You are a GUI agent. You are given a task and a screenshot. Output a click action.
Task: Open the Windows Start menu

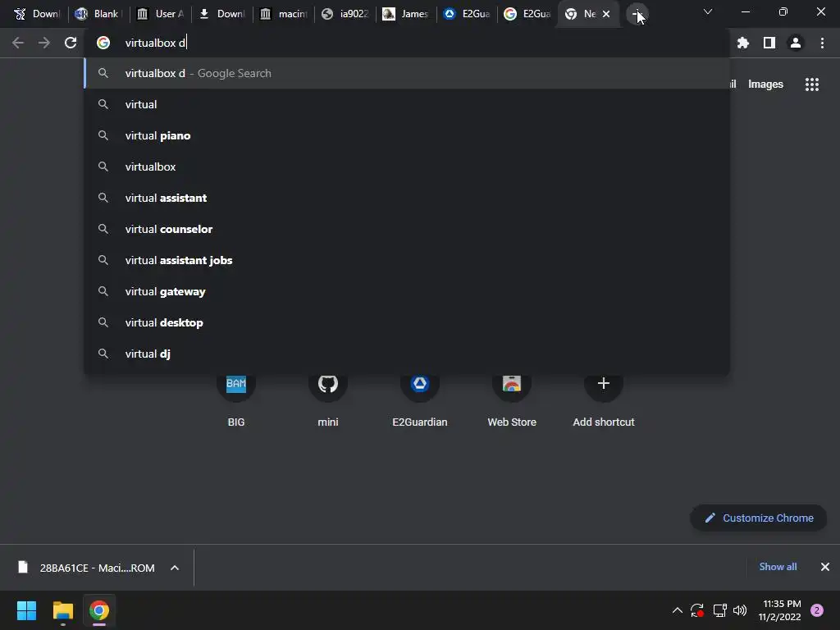(x=26, y=610)
